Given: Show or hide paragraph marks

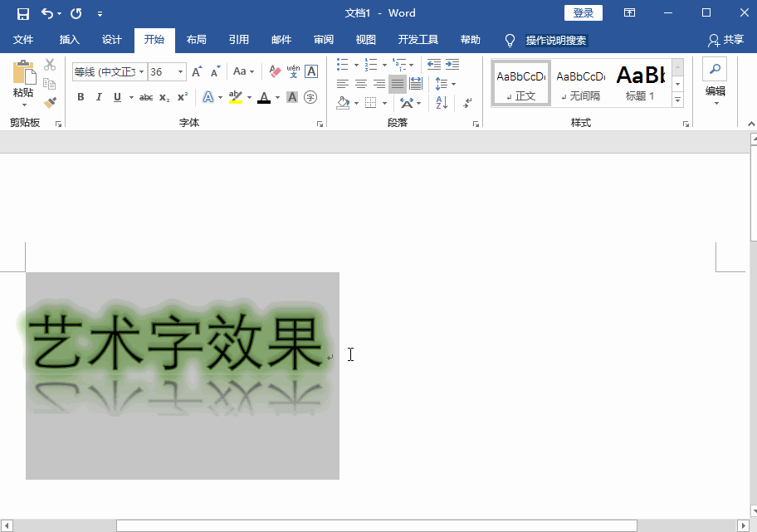Looking at the screenshot, I should pos(466,104).
